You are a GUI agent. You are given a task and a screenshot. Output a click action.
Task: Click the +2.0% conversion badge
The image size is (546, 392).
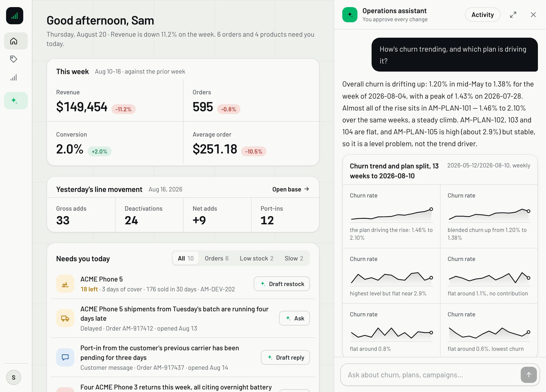99,151
